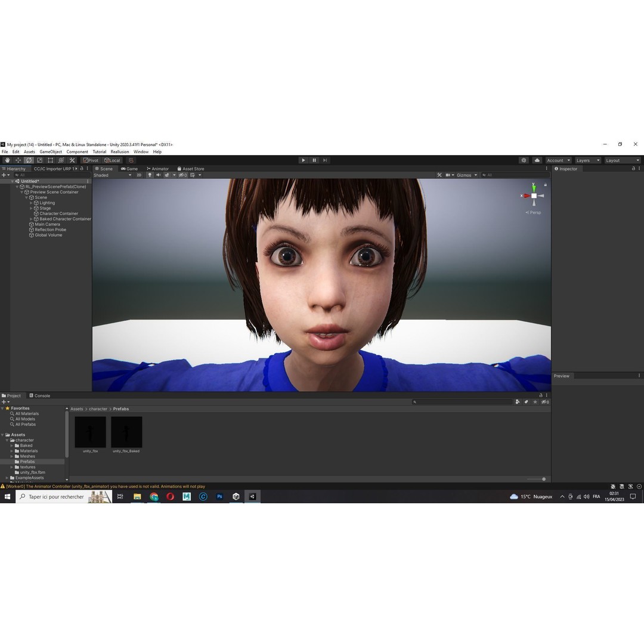Select the Rect transform tool
This screenshot has height=644, width=644.
click(x=50, y=160)
